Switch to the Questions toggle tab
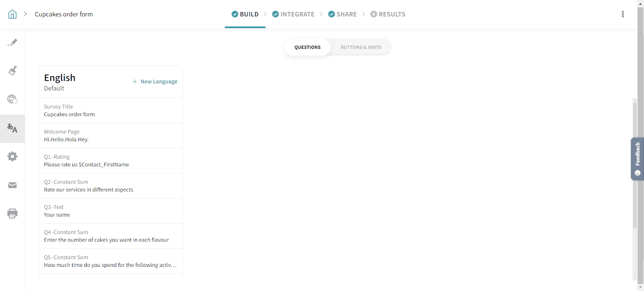This screenshot has width=644, height=291. tap(308, 47)
